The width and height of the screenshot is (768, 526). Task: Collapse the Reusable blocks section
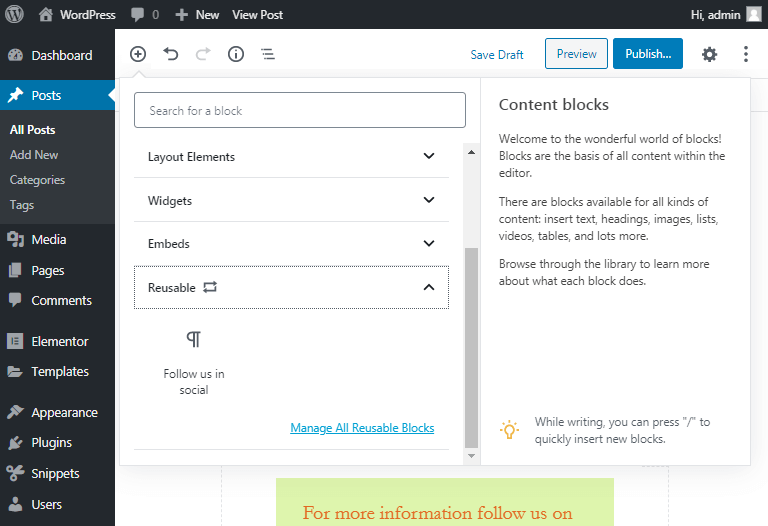pos(291,287)
